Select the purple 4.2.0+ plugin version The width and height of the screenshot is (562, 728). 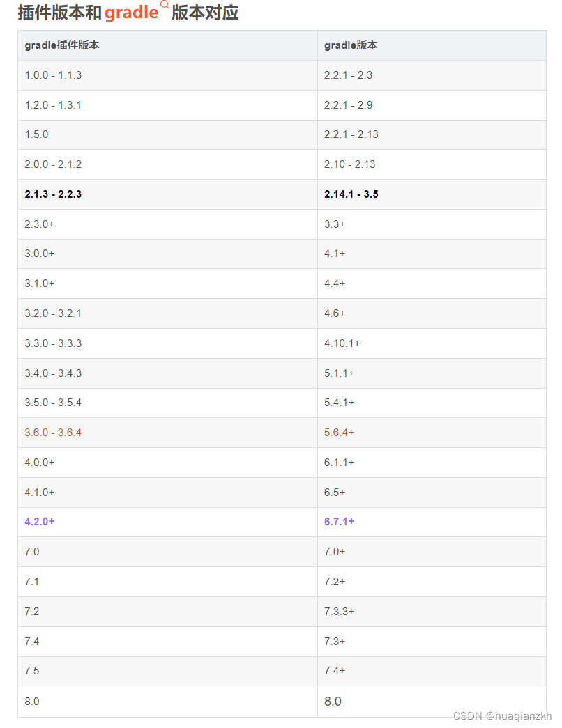tap(40, 522)
